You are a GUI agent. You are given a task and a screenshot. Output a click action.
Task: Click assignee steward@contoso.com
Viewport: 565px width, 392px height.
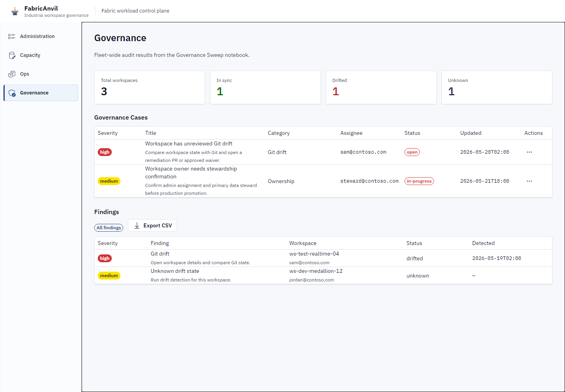pos(369,181)
